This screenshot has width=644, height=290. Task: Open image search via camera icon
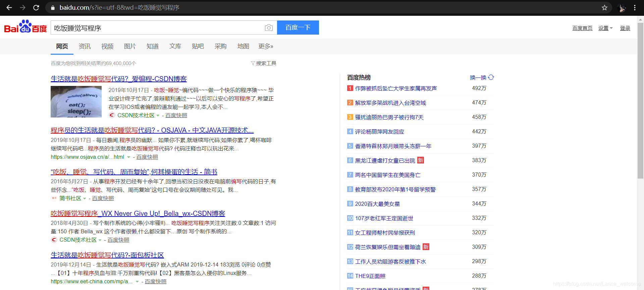(269, 28)
